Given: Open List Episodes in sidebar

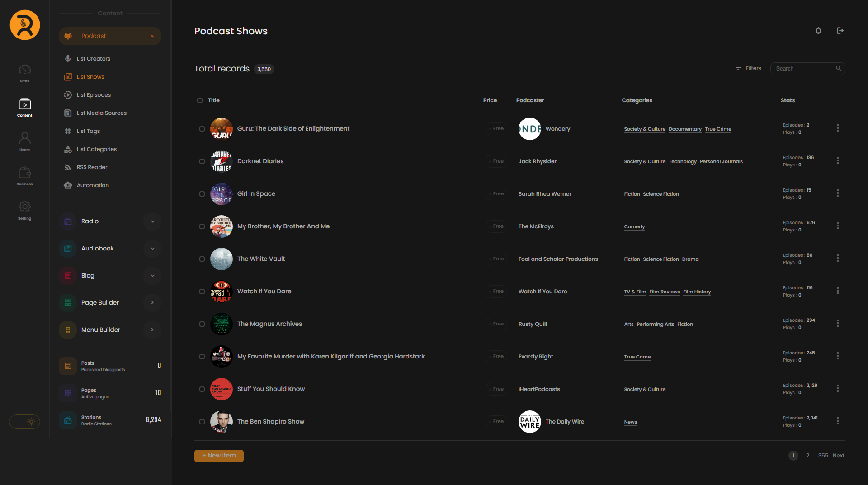Looking at the screenshot, I should coord(94,95).
